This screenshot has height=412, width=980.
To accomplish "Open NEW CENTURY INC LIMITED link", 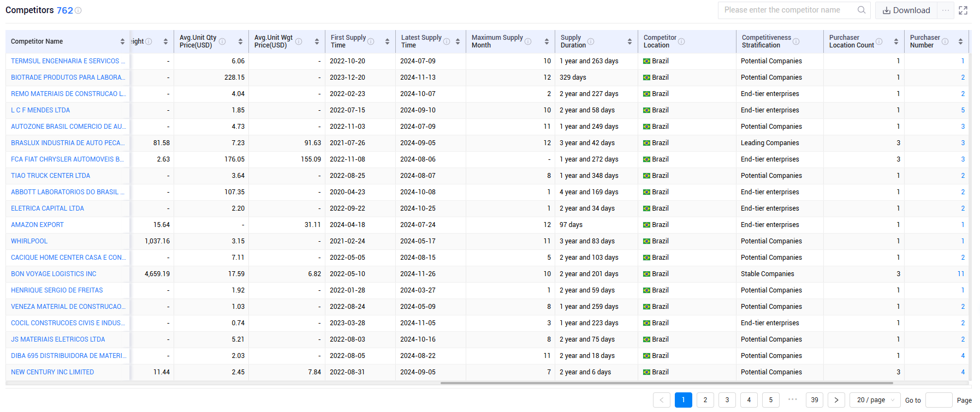I will click(x=52, y=372).
